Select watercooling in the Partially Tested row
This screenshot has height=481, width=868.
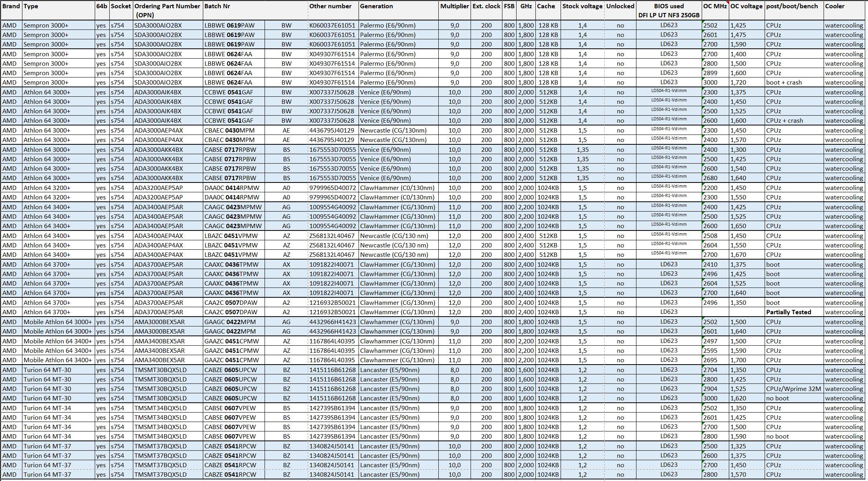[x=844, y=312]
